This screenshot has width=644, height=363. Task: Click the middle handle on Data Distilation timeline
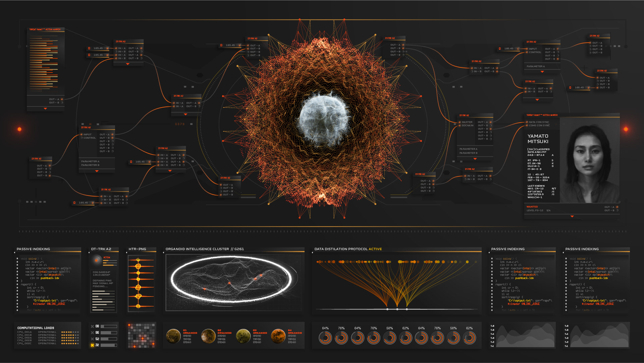397,309
